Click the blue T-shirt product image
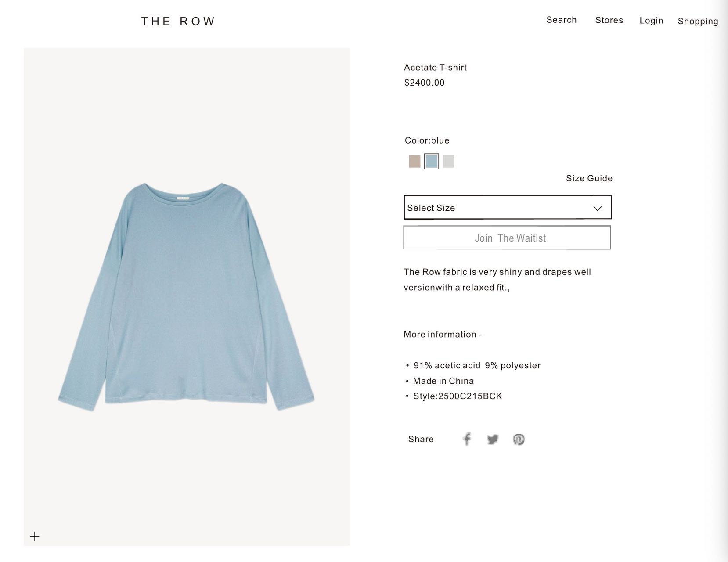This screenshot has height=562, width=728. click(187, 297)
